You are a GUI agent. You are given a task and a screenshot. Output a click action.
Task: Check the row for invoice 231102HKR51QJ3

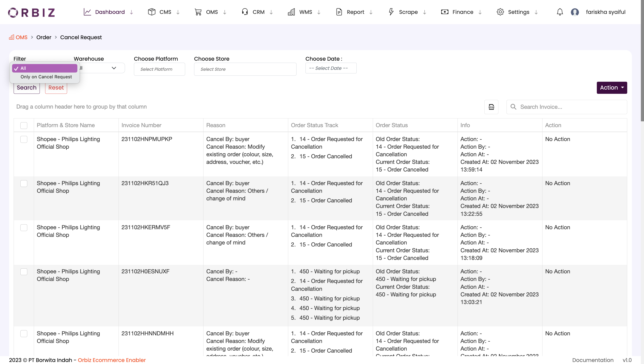pos(24,184)
